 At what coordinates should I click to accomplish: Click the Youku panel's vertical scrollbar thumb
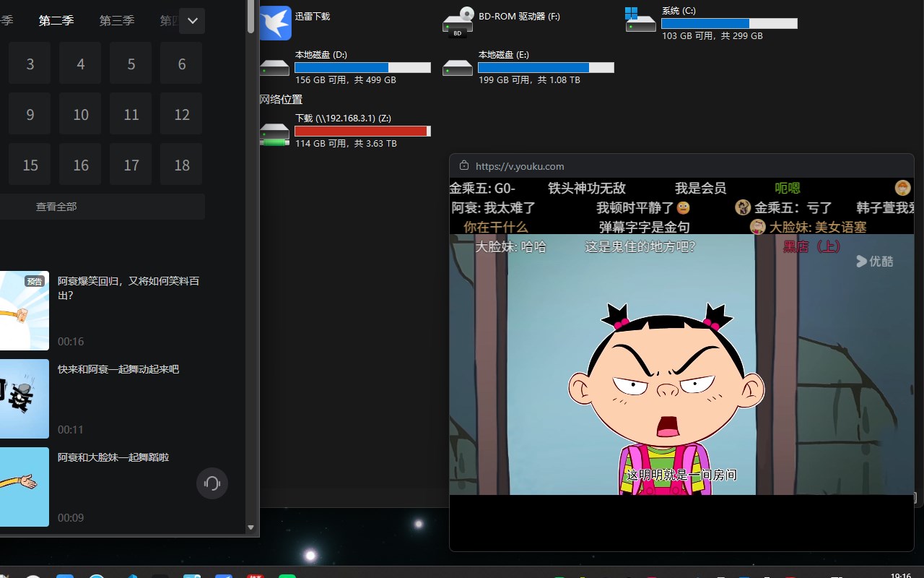250,16
